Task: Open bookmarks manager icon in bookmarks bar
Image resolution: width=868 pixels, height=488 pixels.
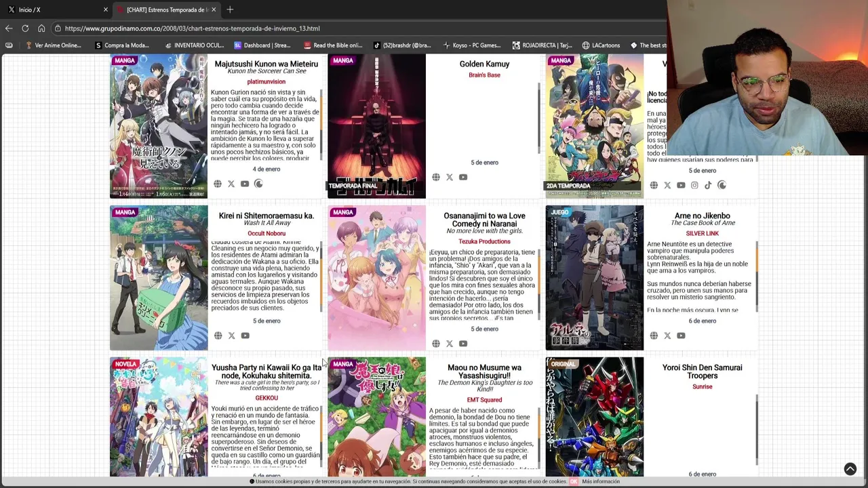Action: click(x=9, y=45)
